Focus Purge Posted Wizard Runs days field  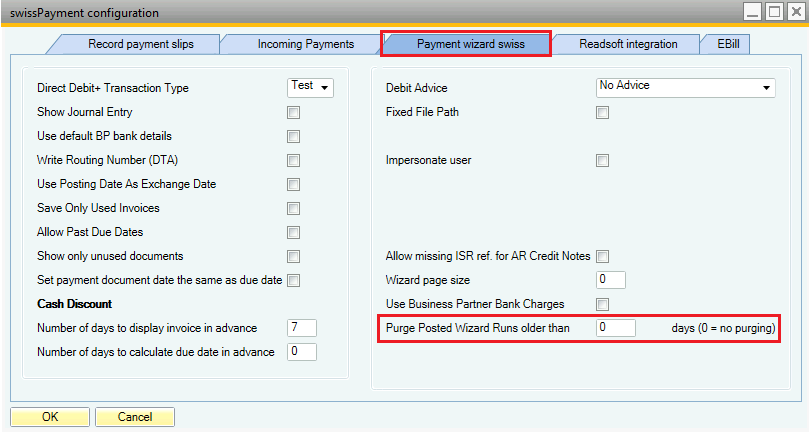[x=616, y=328]
